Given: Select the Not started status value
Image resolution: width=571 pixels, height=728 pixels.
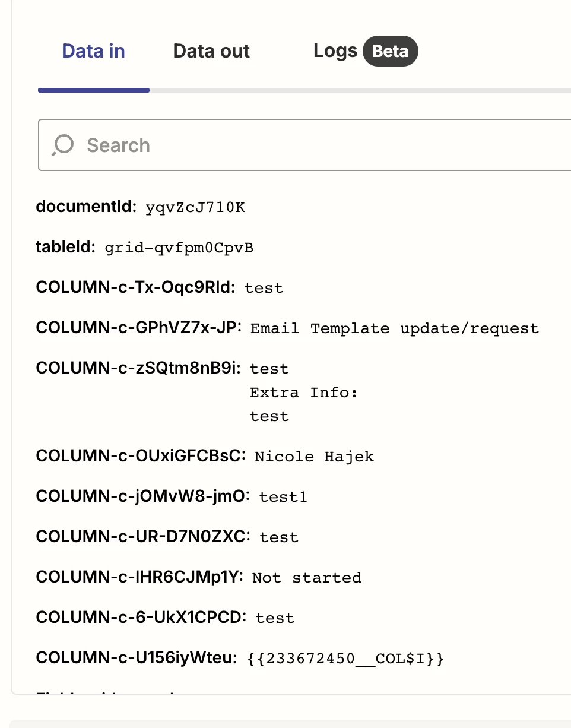Looking at the screenshot, I should pyautogui.click(x=306, y=578).
